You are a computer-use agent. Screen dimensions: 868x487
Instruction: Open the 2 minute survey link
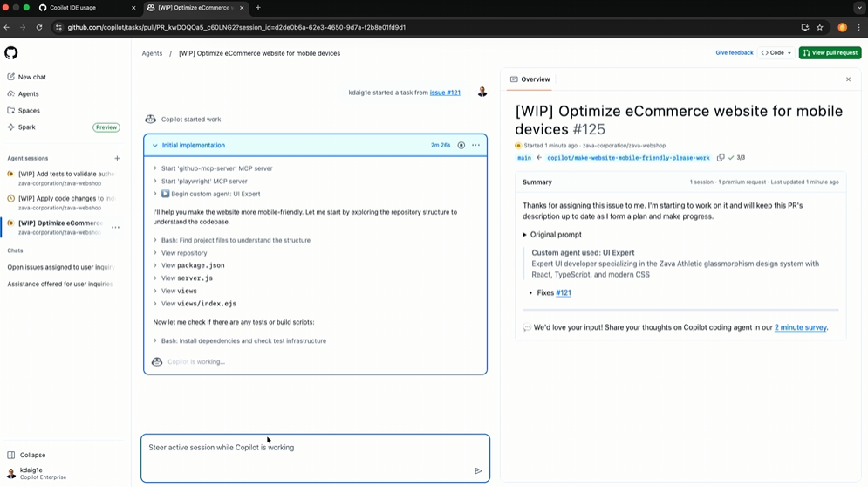[800, 327]
